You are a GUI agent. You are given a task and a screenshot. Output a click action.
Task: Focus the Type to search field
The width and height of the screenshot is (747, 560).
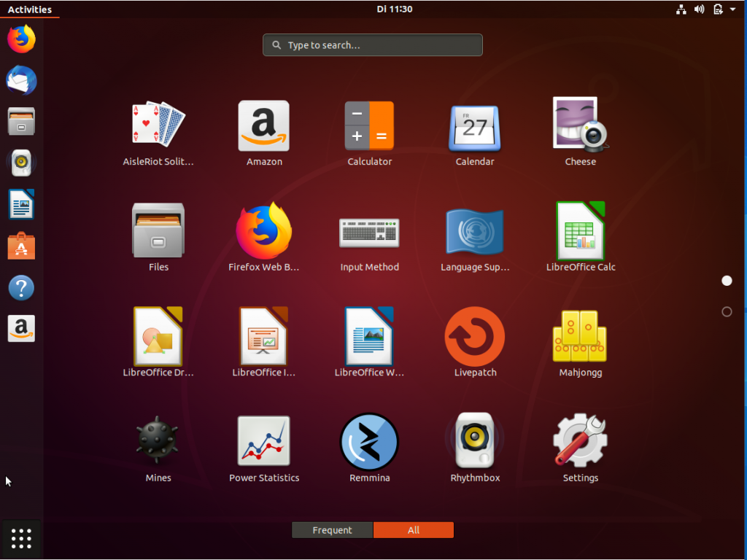coord(373,44)
